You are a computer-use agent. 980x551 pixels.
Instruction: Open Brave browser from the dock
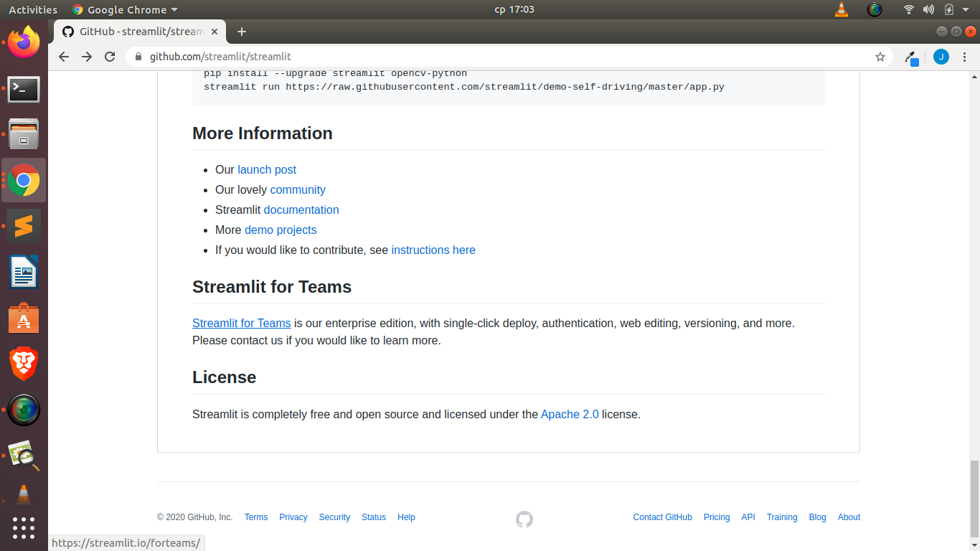pos(24,364)
